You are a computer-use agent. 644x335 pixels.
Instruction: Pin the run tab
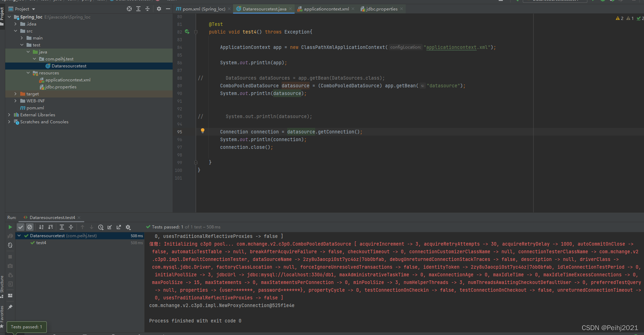(10, 307)
